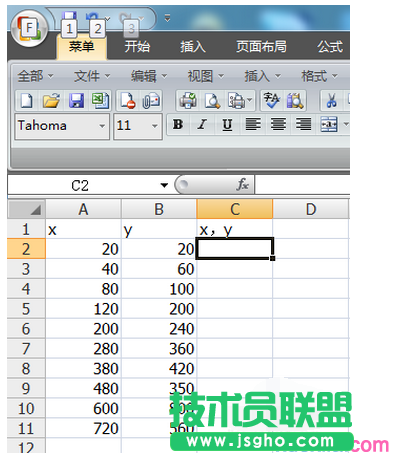Switch to the 插入 ribbon tab
The image size is (397, 457).
coord(193,46)
